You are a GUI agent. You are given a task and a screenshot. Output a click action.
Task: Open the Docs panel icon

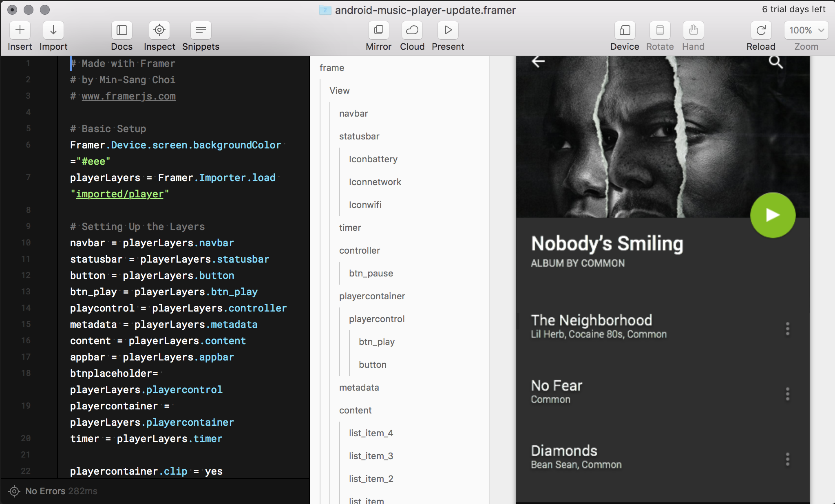121,30
